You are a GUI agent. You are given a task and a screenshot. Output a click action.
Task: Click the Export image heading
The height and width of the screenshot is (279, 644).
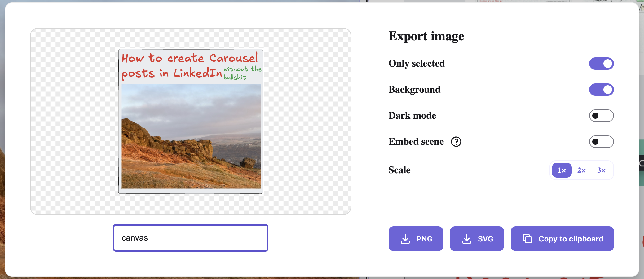[426, 36]
